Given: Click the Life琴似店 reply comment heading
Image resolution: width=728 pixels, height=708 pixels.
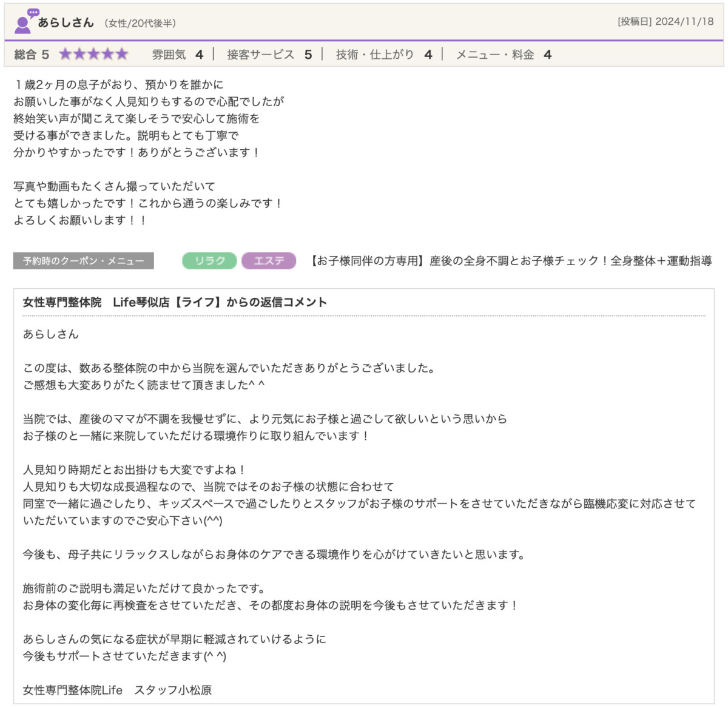Looking at the screenshot, I should (175, 302).
